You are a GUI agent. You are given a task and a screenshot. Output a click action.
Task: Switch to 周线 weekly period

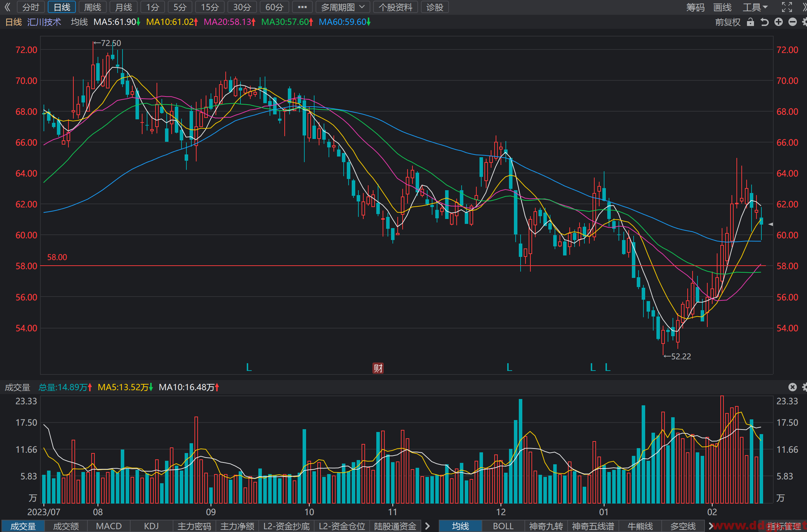pyautogui.click(x=93, y=7)
